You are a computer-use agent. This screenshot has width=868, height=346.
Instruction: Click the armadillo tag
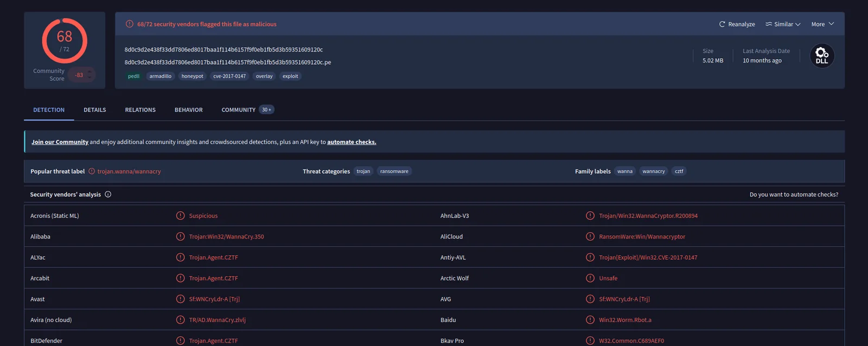[161, 76]
